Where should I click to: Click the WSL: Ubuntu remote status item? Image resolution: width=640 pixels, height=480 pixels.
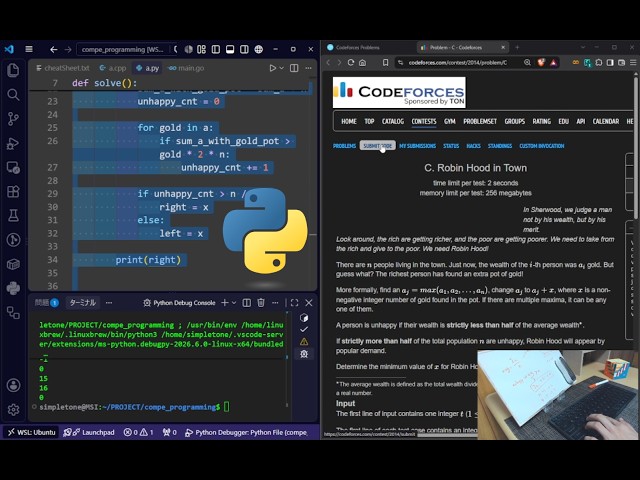tap(31, 432)
